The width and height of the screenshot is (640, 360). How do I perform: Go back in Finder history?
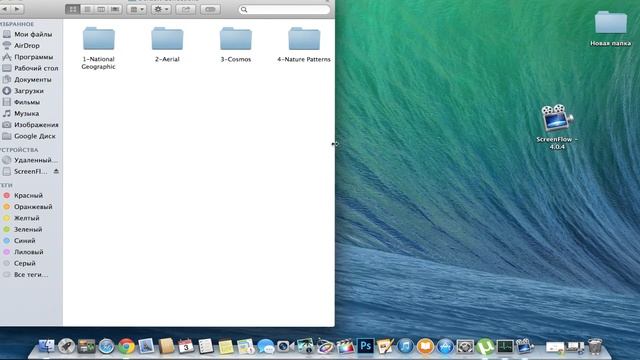coord(5,9)
